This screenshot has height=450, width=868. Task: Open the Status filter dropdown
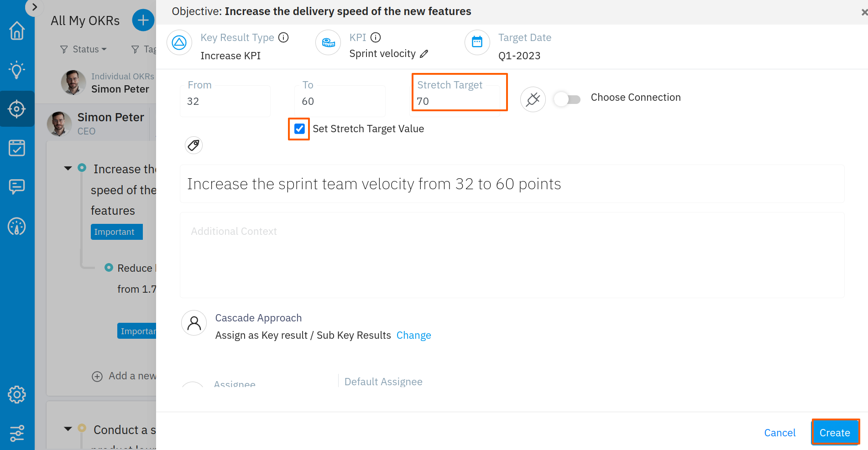coord(83,49)
